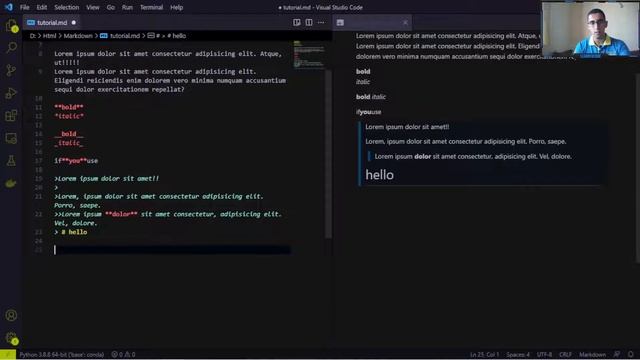Click line number 17 in gutter

38,161
